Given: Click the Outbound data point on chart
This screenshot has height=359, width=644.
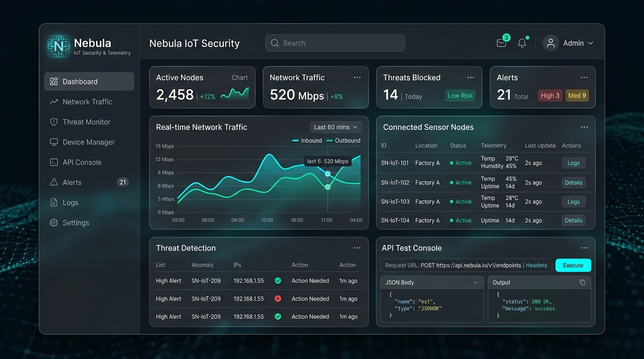Looking at the screenshot, I should (328, 187).
